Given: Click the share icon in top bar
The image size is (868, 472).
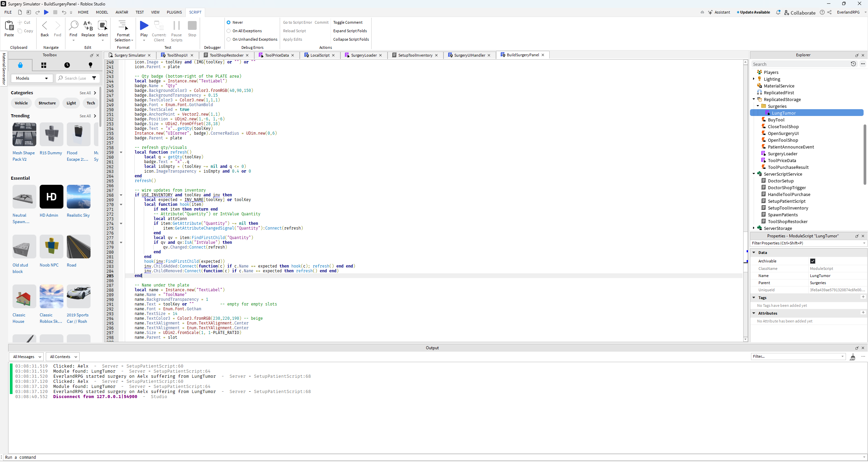Looking at the screenshot, I should click(x=829, y=12).
